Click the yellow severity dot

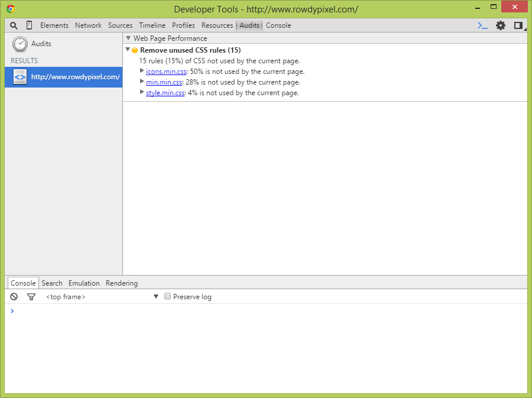click(x=135, y=50)
